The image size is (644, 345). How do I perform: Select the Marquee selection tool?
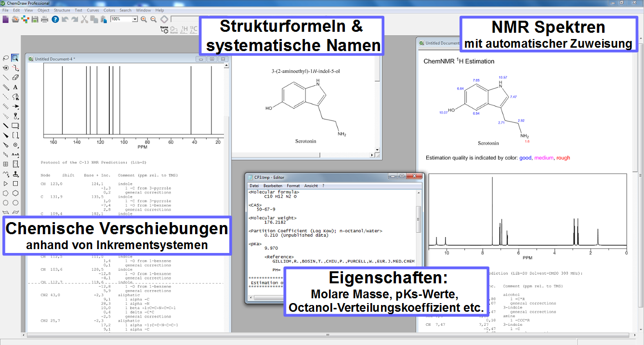tap(15, 58)
